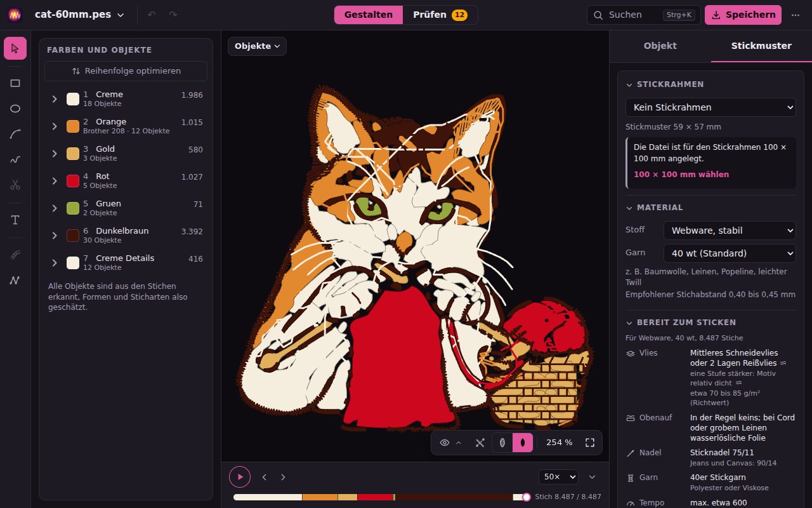812x508 pixels.
Task: Step to next stitch in playback
Action: coord(283,477)
